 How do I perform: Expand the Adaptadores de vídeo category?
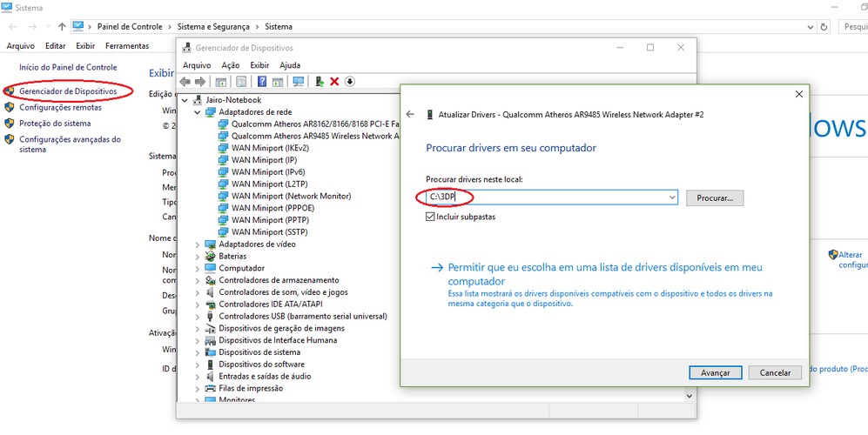[x=197, y=244]
